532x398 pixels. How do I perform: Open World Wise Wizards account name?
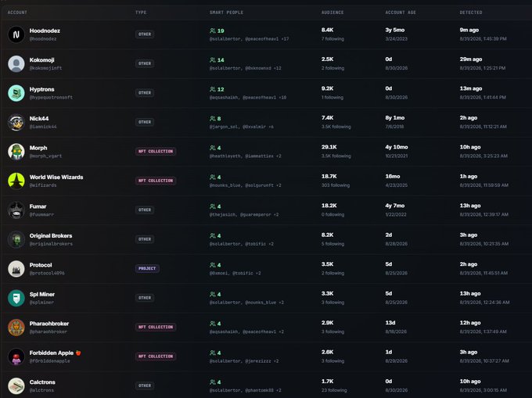point(56,177)
